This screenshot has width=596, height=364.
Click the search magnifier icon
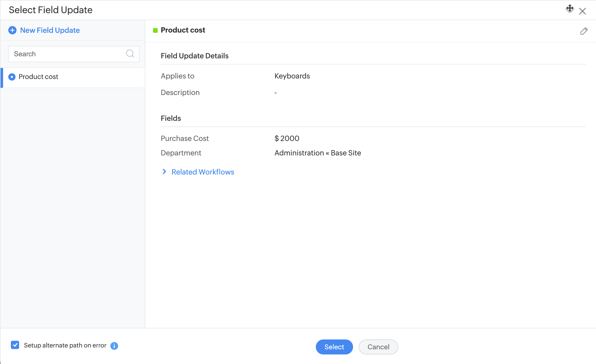click(130, 54)
